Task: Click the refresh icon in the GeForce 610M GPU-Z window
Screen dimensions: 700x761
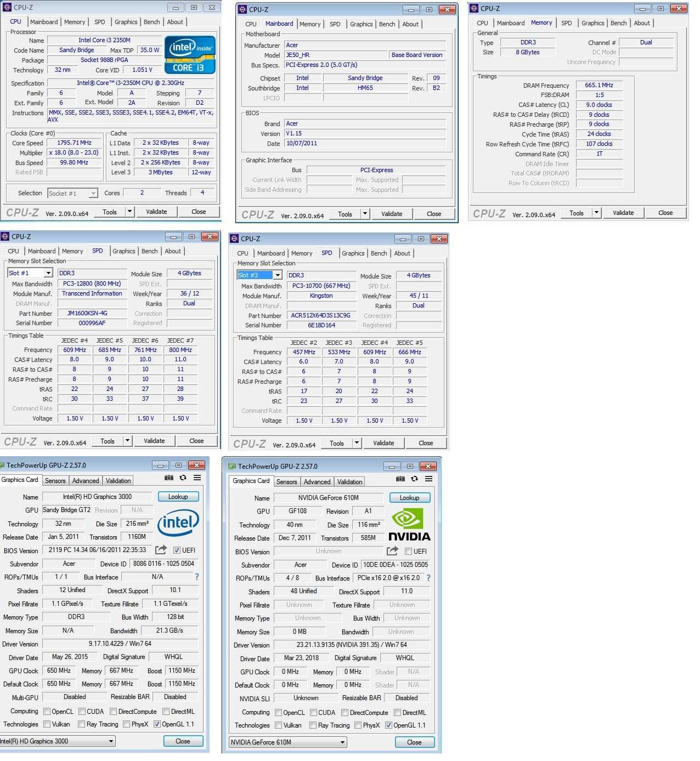Action: click(x=414, y=479)
